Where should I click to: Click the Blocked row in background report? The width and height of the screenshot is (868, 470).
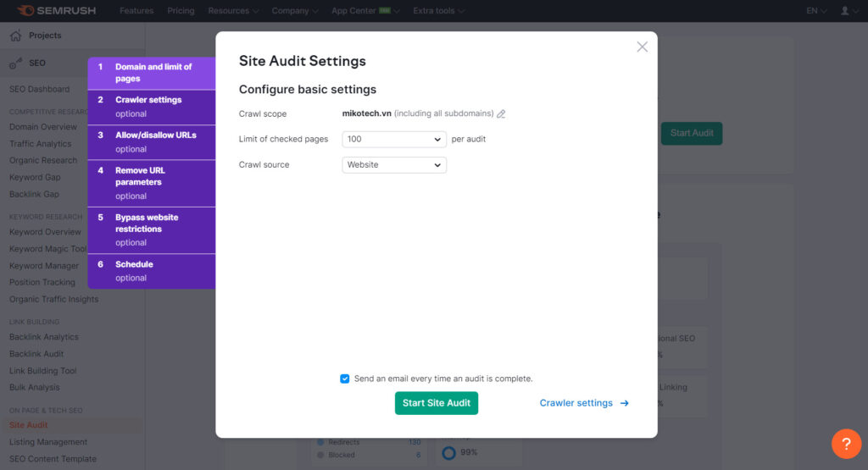click(x=369, y=455)
